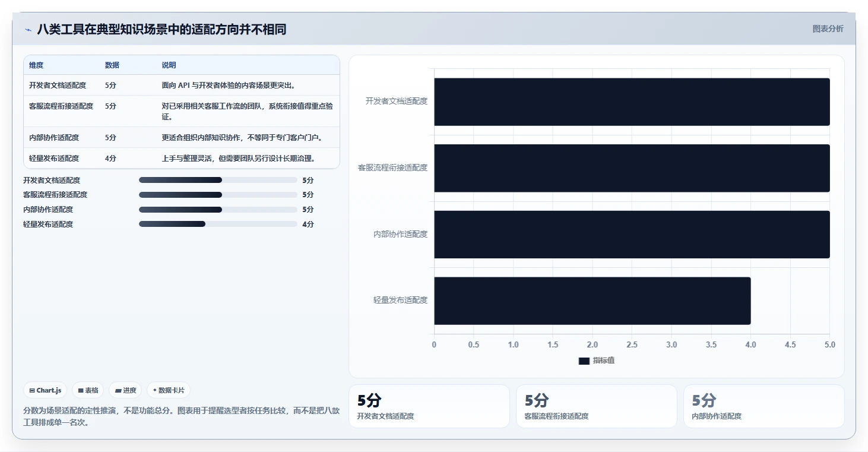
Task: Click the 4分 value beside 轻量发布适配度 progress
Action: coord(308,224)
